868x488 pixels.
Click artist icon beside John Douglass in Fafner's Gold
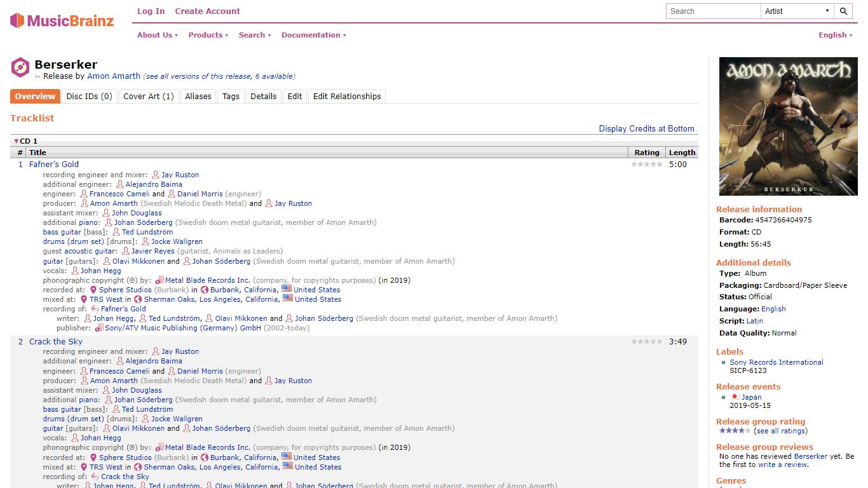coord(107,213)
